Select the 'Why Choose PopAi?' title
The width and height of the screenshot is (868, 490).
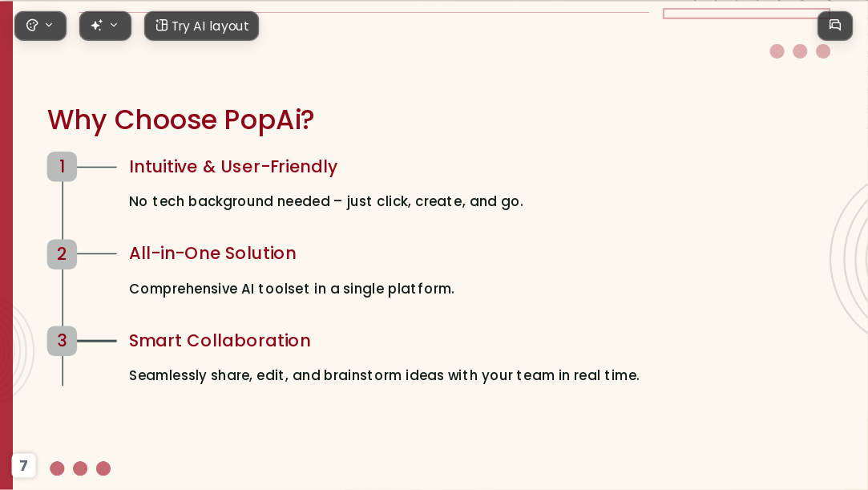[180, 119]
